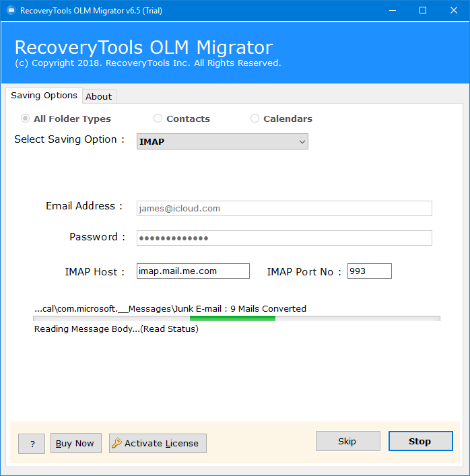Screen dimensions: 470x476
Task: Click the green conversion progress bar
Action: pyautogui.click(x=236, y=318)
